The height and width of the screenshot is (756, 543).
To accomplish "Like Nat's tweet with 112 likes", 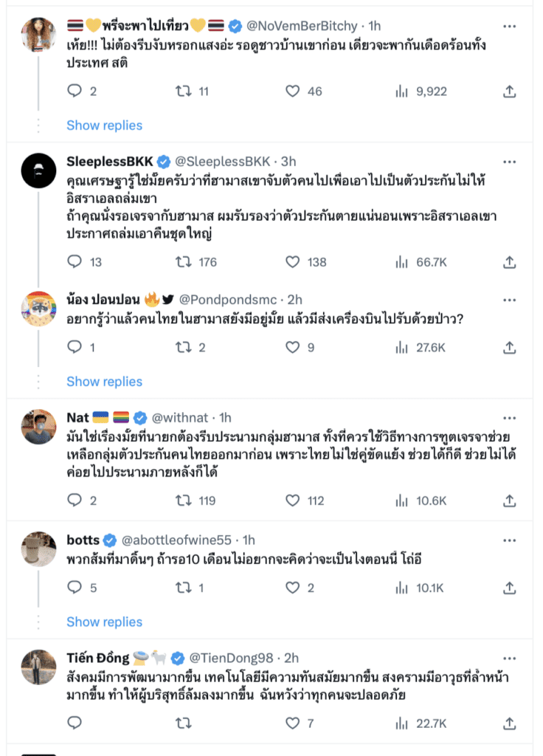I will click(292, 501).
